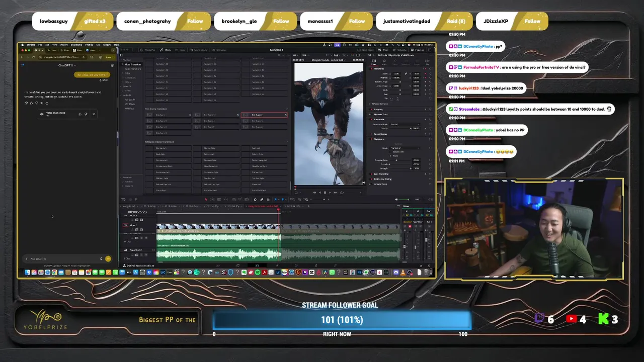Play the timeline forward
This screenshot has height=362, width=644.
pyautogui.click(x=330, y=193)
